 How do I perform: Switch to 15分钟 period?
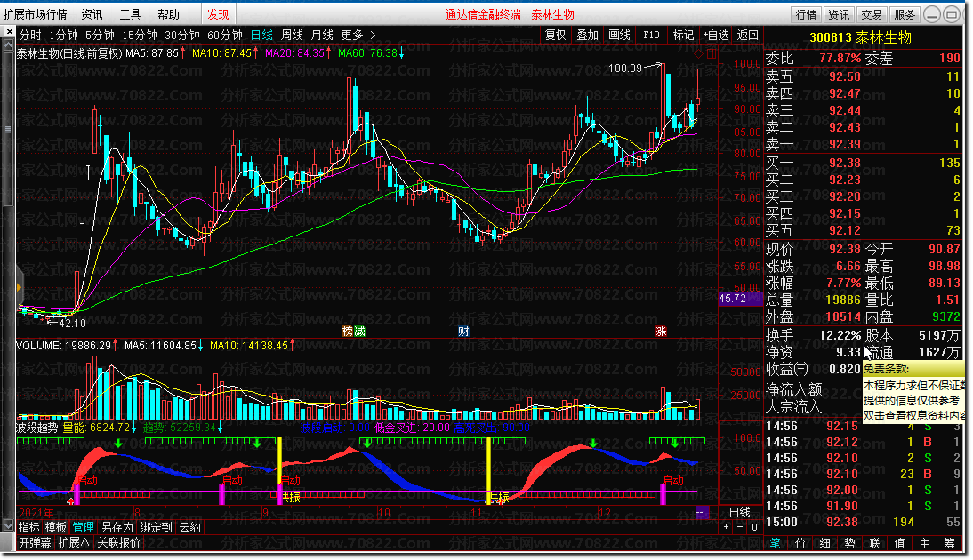tap(140, 36)
